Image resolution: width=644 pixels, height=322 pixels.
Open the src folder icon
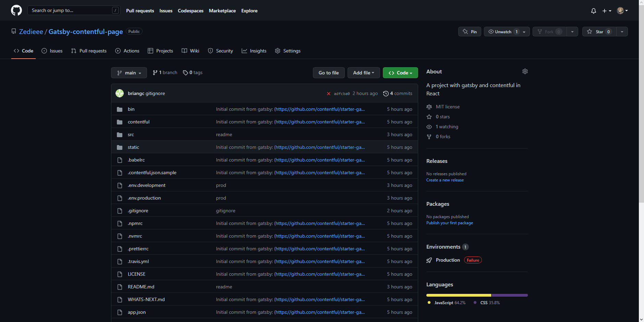click(120, 135)
